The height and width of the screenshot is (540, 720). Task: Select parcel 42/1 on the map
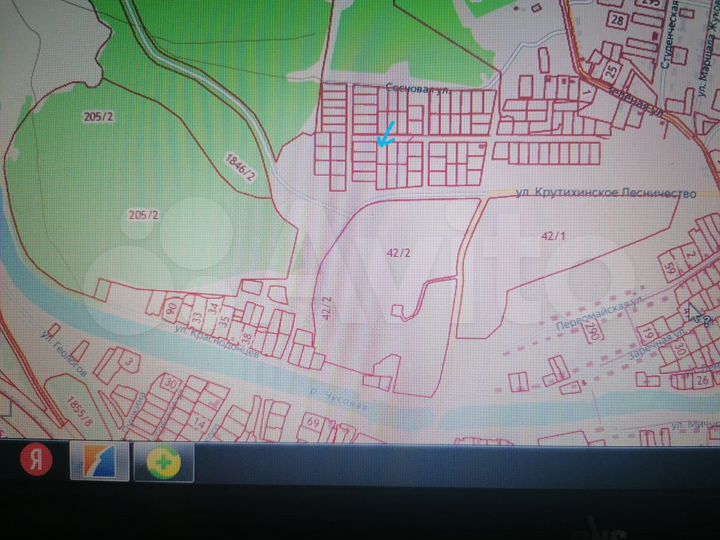click(x=552, y=235)
